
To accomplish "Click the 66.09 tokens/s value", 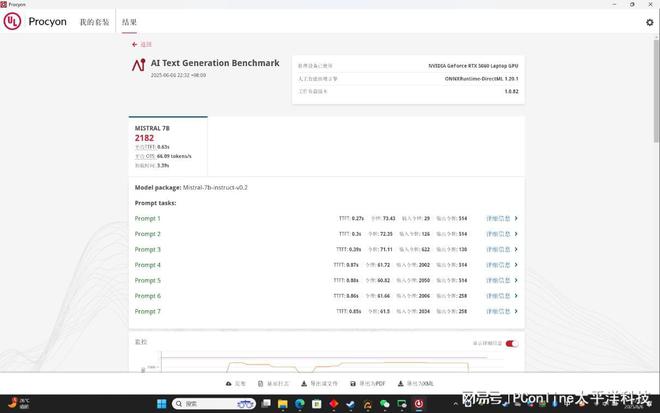I will click(x=174, y=156).
